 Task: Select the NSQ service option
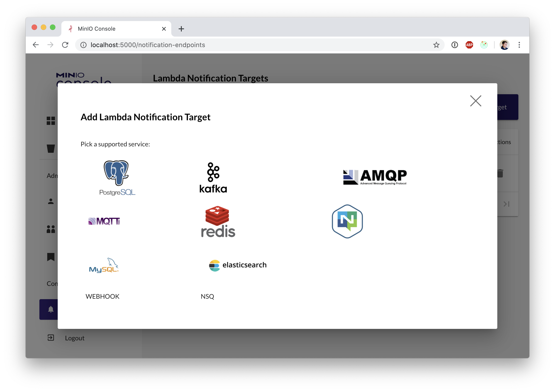click(207, 296)
